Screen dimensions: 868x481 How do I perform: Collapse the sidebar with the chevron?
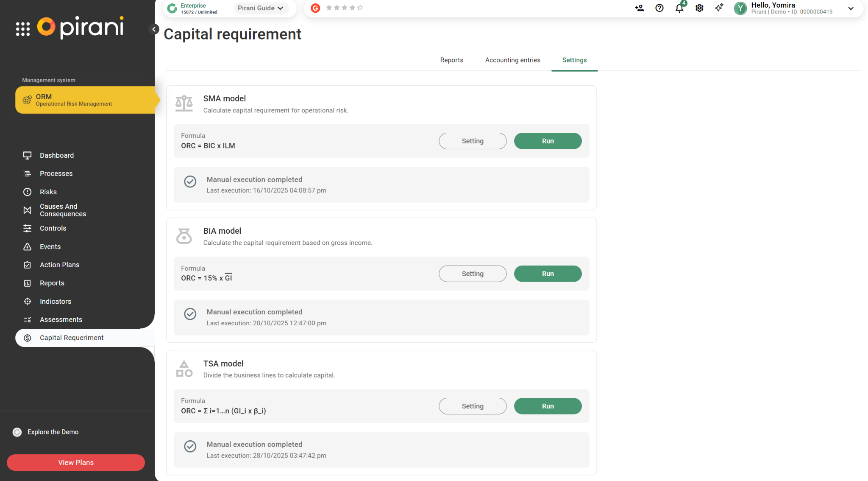point(154,29)
